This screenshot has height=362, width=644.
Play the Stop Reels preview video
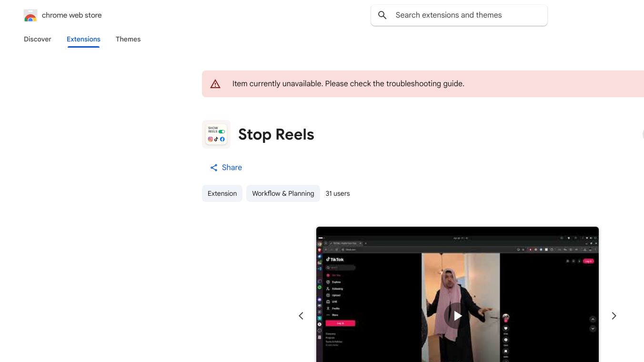[457, 315]
